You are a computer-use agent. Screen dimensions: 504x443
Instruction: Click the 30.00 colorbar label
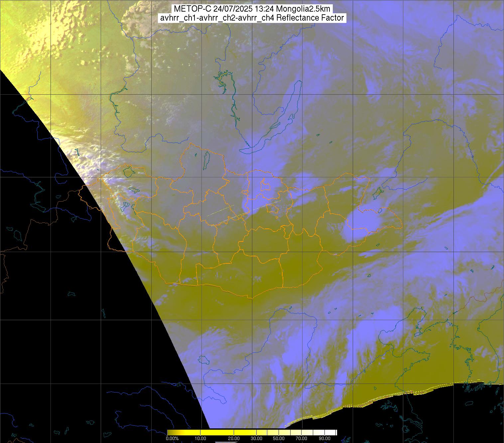tap(256, 439)
